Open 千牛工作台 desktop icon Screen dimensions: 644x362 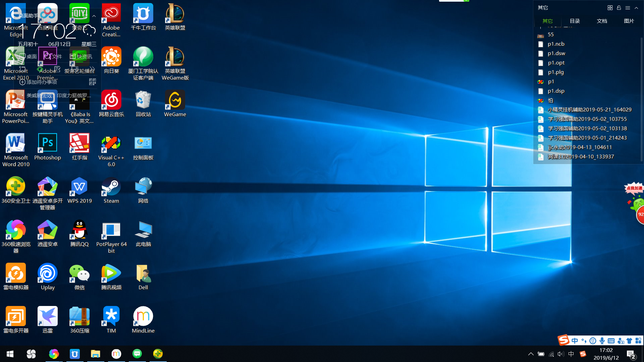tap(143, 17)
